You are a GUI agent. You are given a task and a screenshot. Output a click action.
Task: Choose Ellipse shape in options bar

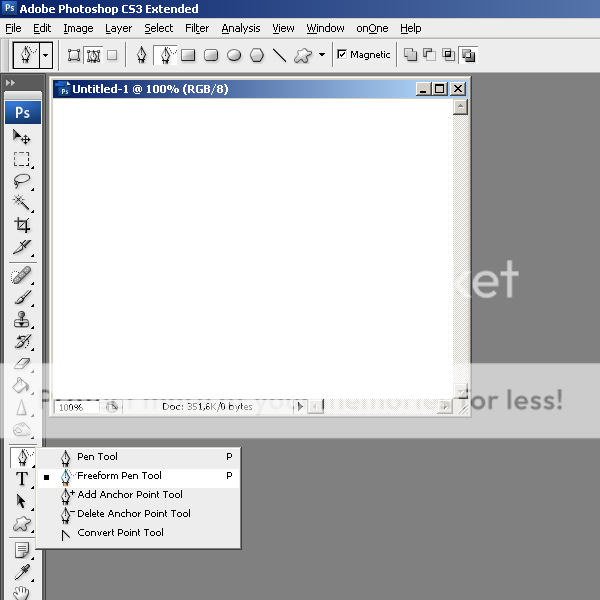tap(234, 55)
